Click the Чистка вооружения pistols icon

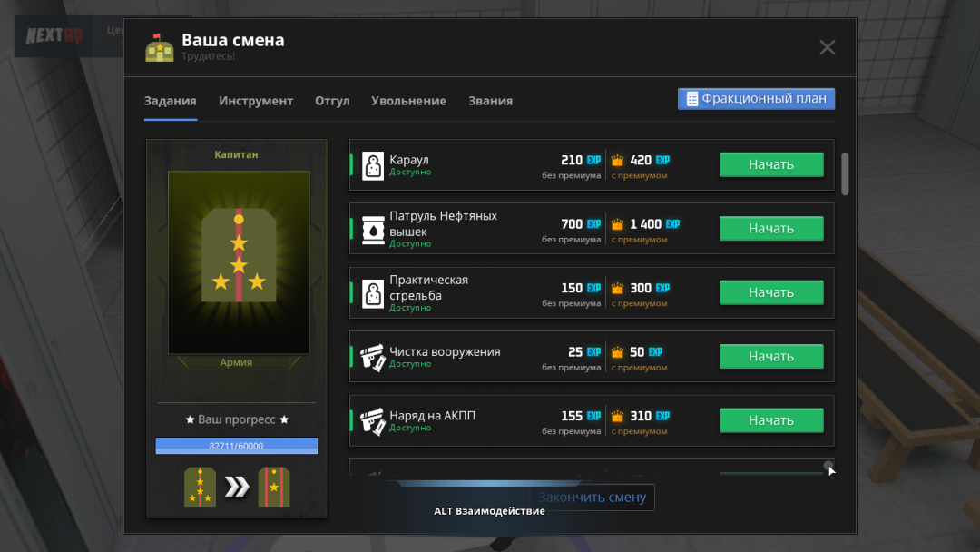[373, 357]
